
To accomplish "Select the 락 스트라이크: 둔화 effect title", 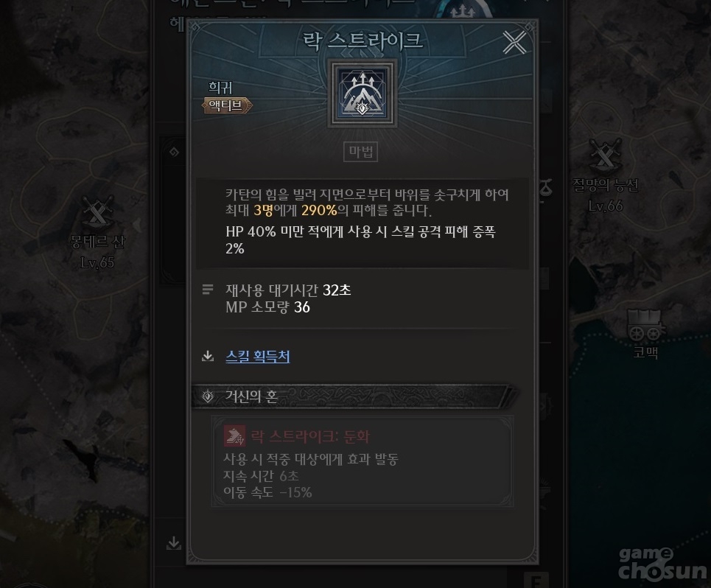I will (x=310, y=436).
